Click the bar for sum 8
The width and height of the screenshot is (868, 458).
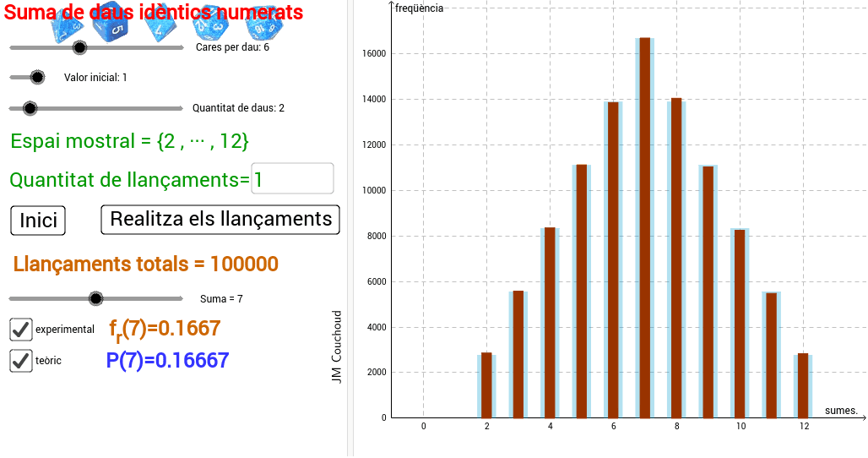(x=676, y=258)
